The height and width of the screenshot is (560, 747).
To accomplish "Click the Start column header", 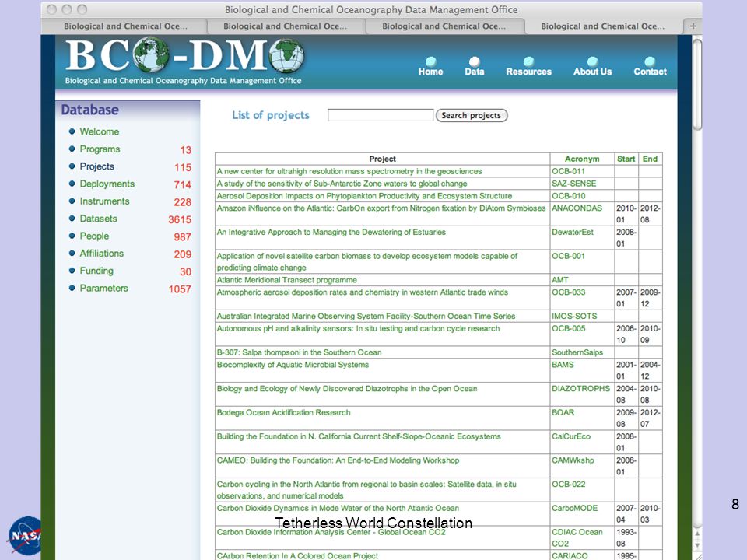I will point(626,159).
